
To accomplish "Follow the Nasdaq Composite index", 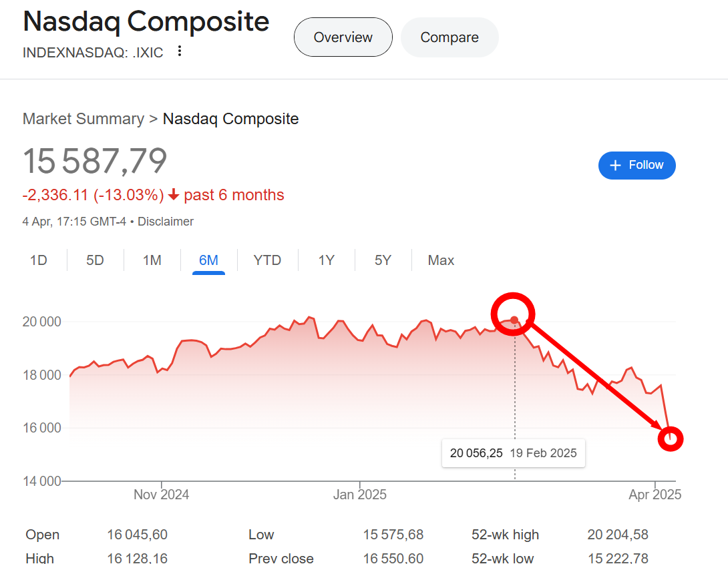I will coord(636,165).
